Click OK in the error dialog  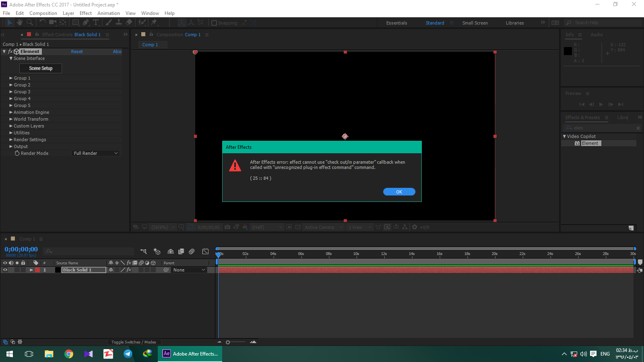pyautogui.click(x=399, y=192)
